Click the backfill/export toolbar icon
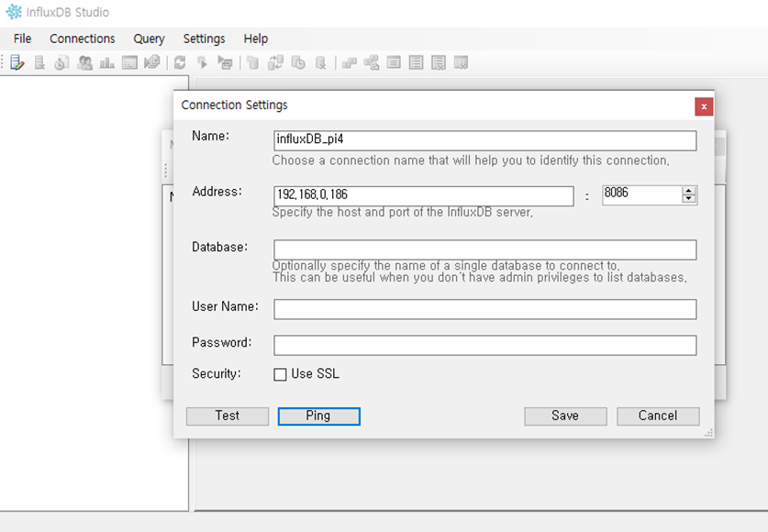 [x=152, y=62]
